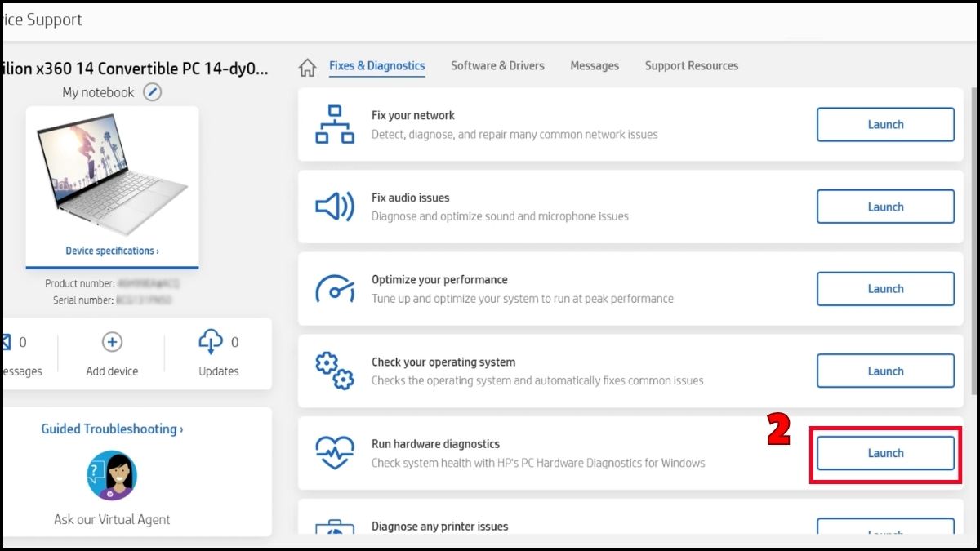Image resolution: width=980 pixels, height=551 pixels.
Task: Click the Check system health with HP's description
Action: point(538,463)
